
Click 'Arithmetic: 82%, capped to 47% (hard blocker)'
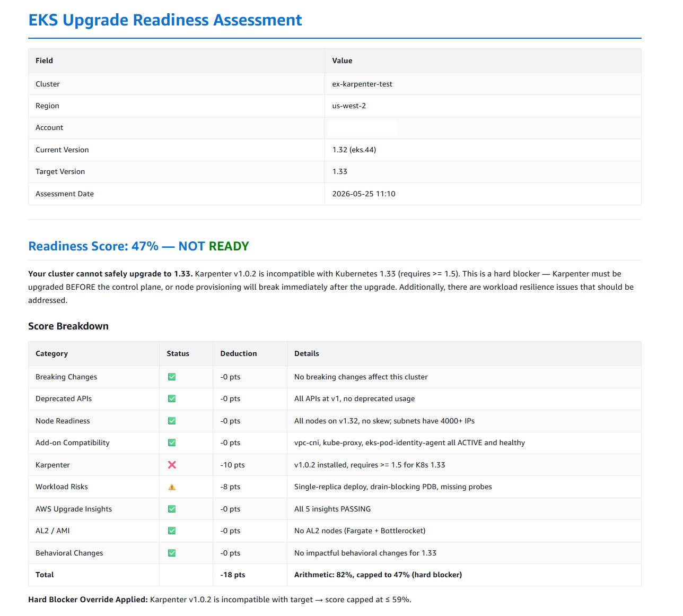[378, 575]
